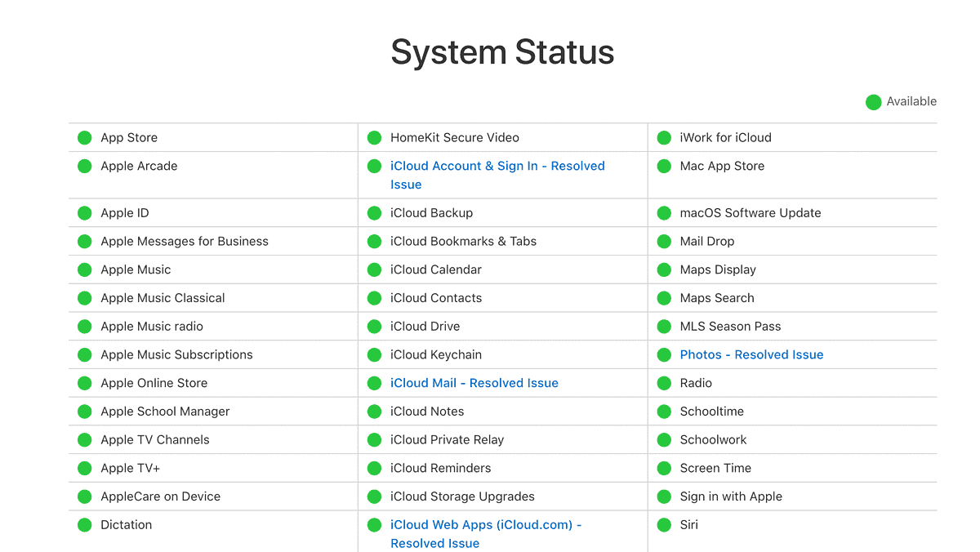Open the Photos resolved issue details

click(751, 354)
